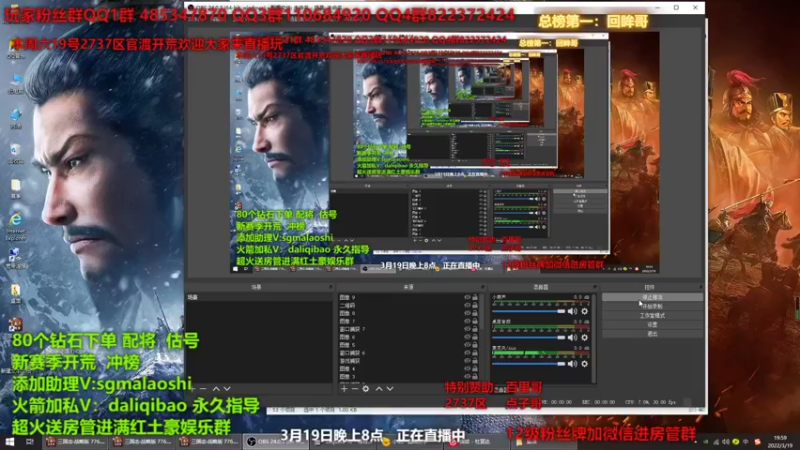Toggle eye icon for 窗口捕获 7
Screen dimensions: 800x450
point(467,329)
